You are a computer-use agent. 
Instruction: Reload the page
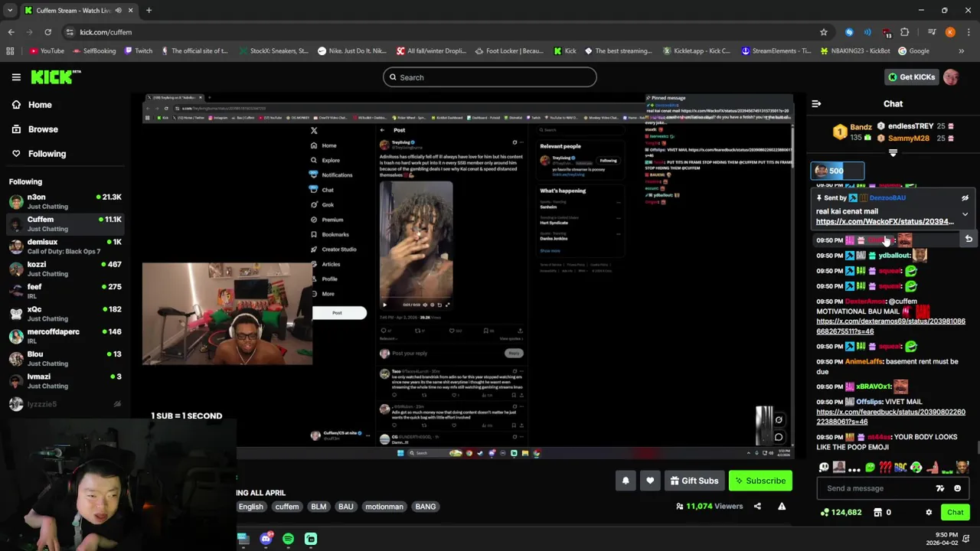click(47, 32)
